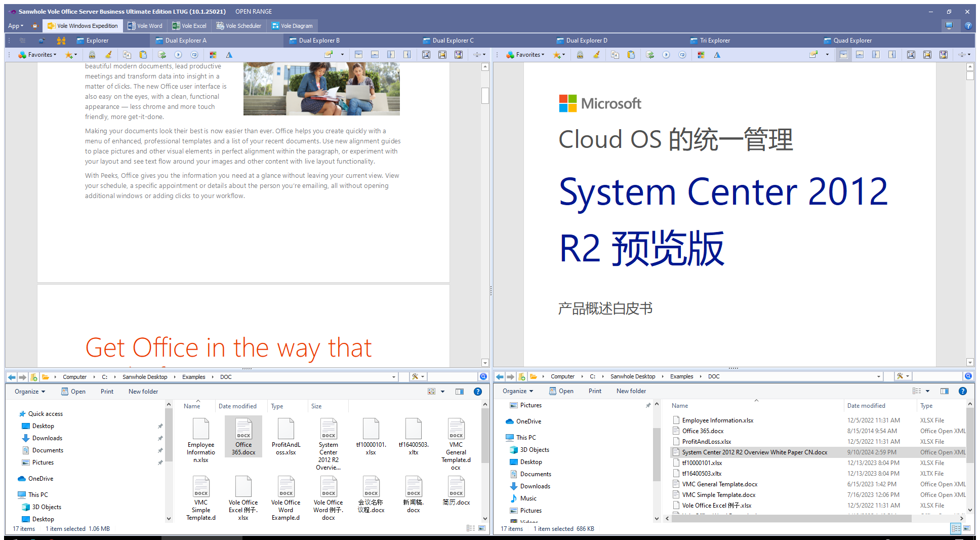This screenshot has height=540, width=980.
Task: Click the search icon in right address bar
Action: (968, 376)
